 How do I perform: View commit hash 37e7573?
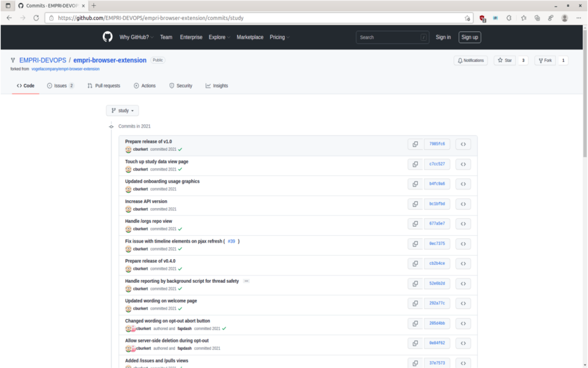tap(437, 363)
